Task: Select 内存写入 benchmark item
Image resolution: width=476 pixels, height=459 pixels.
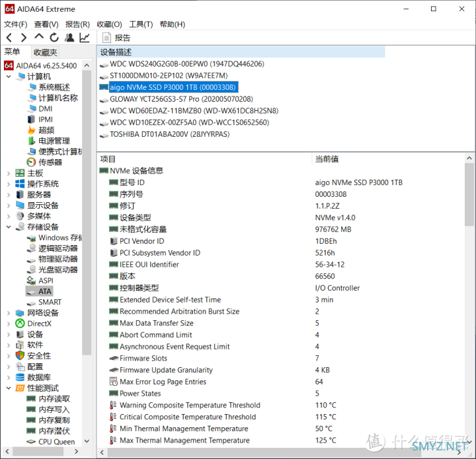Action: coord(54,409)
